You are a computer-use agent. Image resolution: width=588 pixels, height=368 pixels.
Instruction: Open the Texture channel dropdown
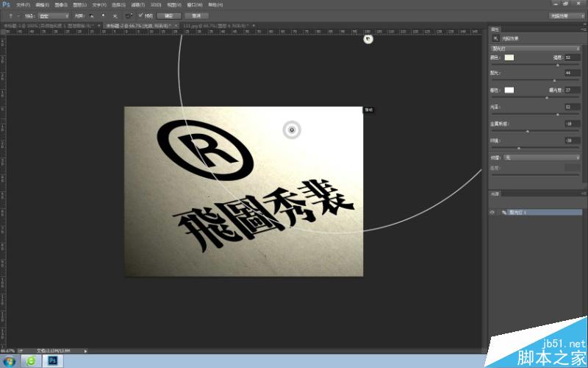542,158
